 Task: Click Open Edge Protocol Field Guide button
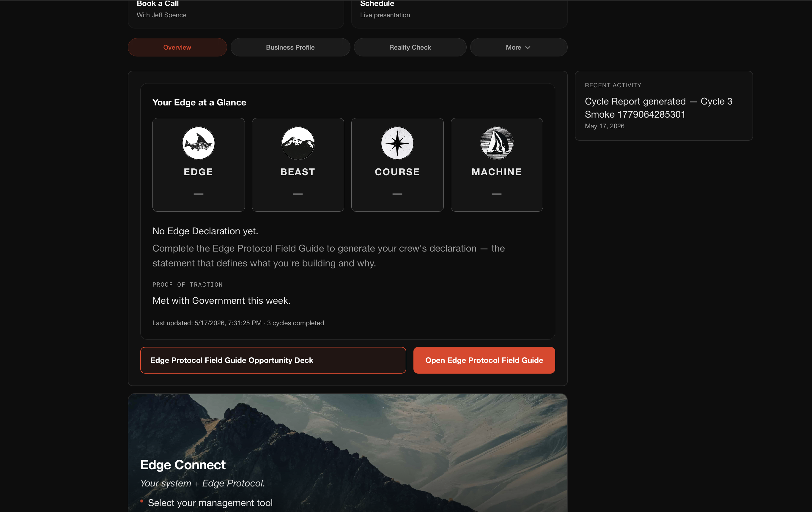click(x=484, y=360)
